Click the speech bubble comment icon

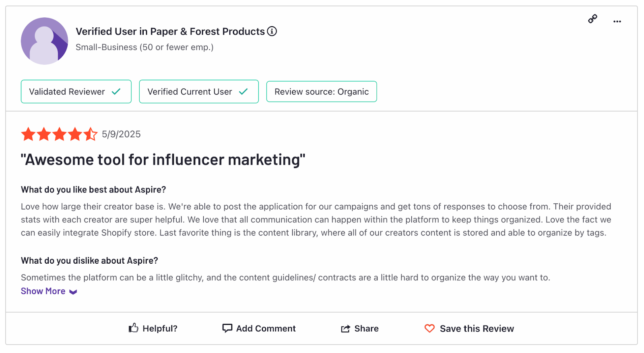click(227, 328)
